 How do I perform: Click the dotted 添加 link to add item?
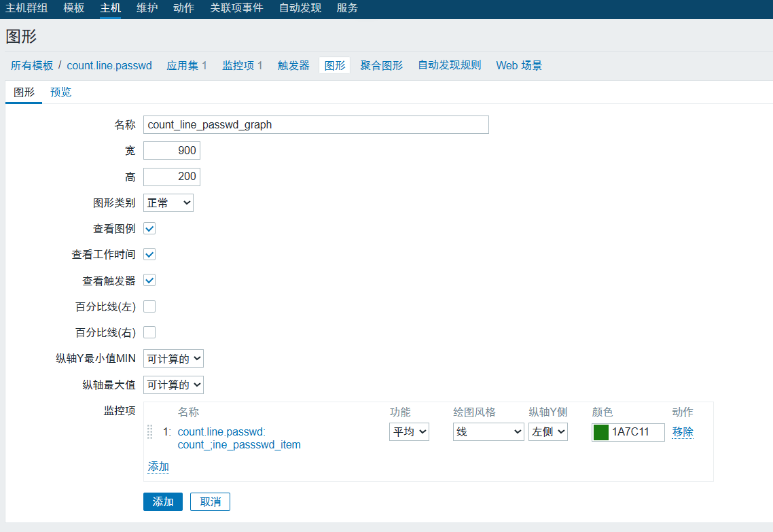[x=158, y=466]
